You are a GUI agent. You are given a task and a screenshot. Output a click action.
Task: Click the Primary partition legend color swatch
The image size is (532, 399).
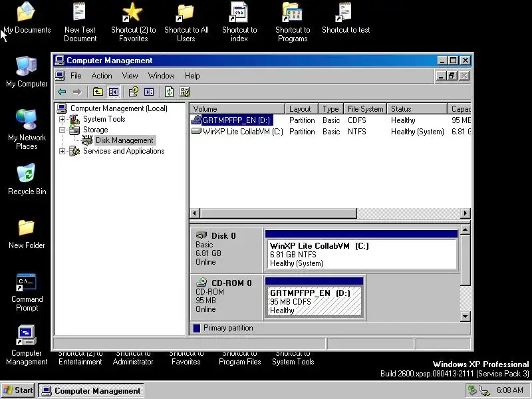(x=196, y=328)
